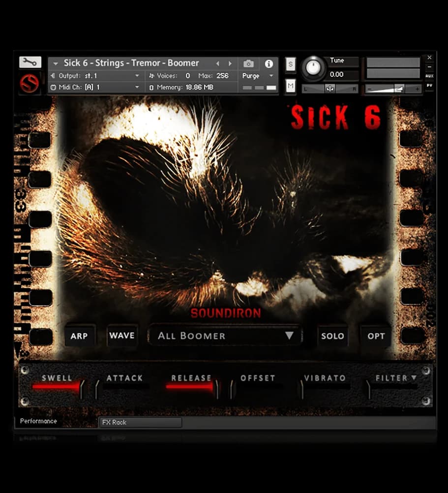The width and height of the screenshot is (448, 493).
Task: Select the Performance tab
Action: coord(38,421)
